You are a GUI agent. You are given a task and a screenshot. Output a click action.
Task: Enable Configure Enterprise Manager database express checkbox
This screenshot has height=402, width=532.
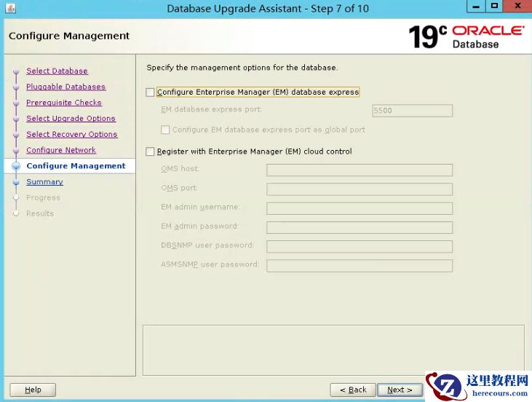(x=150, y=92)
